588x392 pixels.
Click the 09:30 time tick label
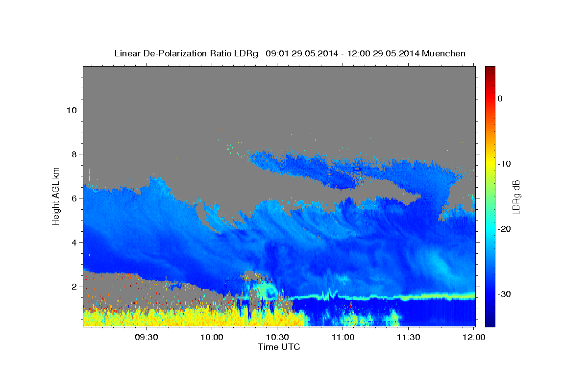click(x=146, y=338)
